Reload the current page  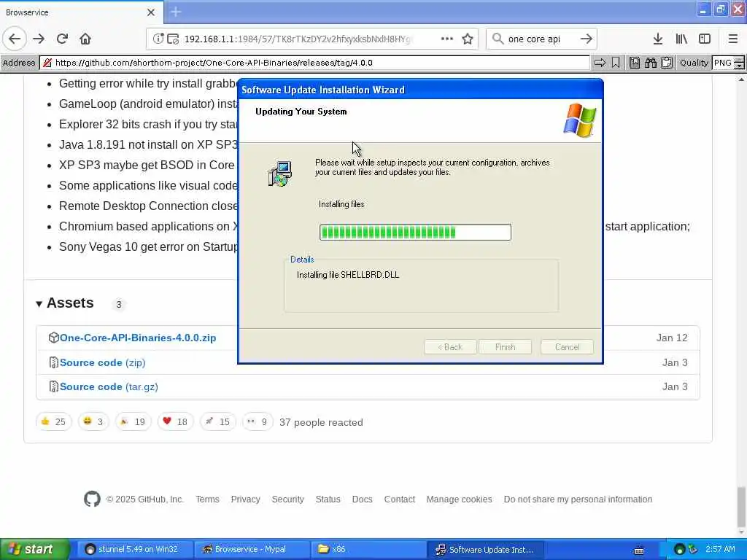click(x=63, y=39)
